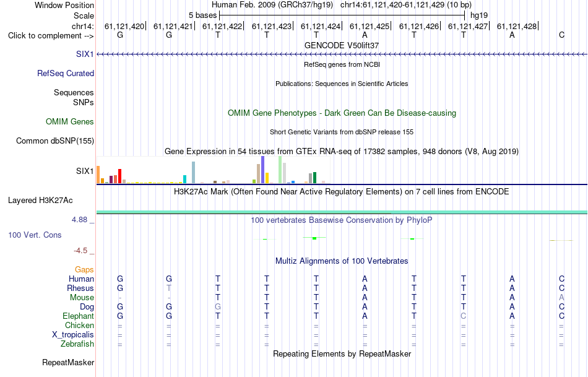Click the SNPs track label

coord(84,102)
